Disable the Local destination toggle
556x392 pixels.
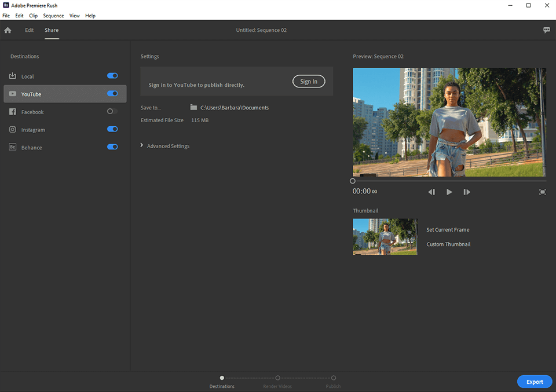coord(112,75)
